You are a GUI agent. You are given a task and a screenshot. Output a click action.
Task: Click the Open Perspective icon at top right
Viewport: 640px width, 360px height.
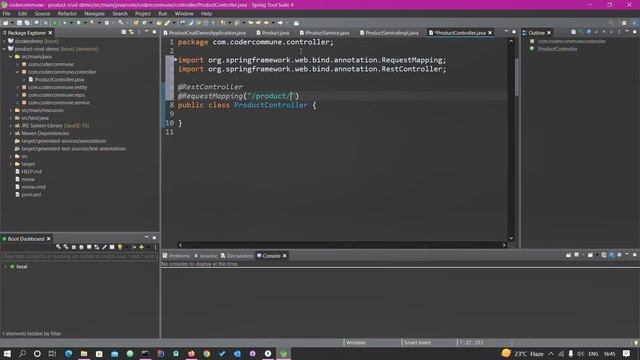624,23
